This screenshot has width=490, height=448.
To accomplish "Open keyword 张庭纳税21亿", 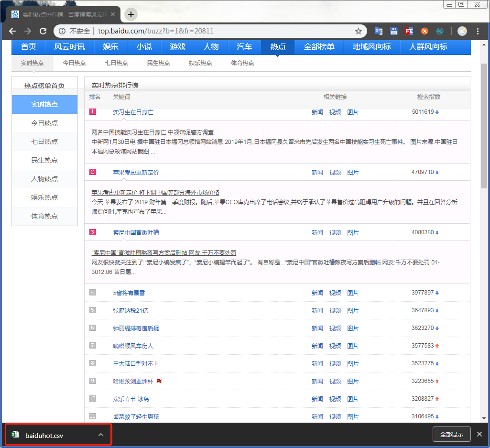I will coord(131,310).
